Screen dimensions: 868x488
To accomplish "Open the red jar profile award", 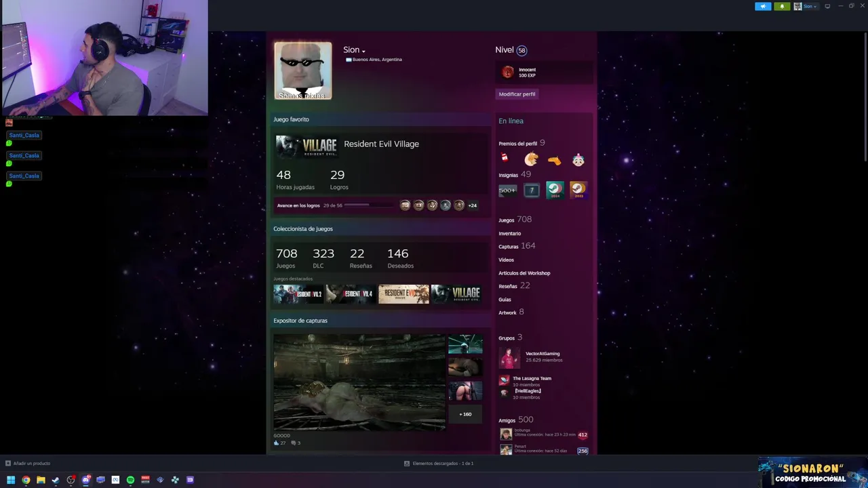I will (505, 159).
